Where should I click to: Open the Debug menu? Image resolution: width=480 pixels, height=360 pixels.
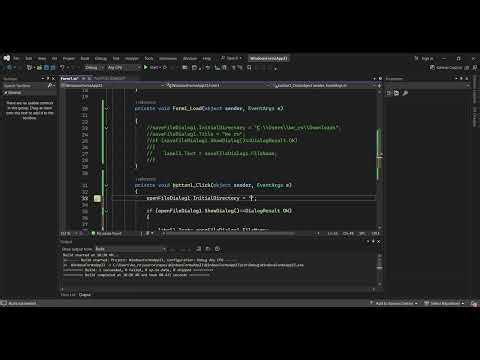(x=101, y=58)
